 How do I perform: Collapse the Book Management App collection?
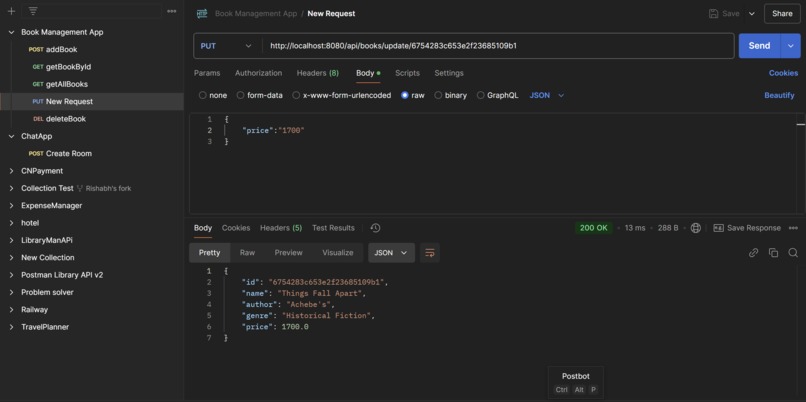coord(11,32)
